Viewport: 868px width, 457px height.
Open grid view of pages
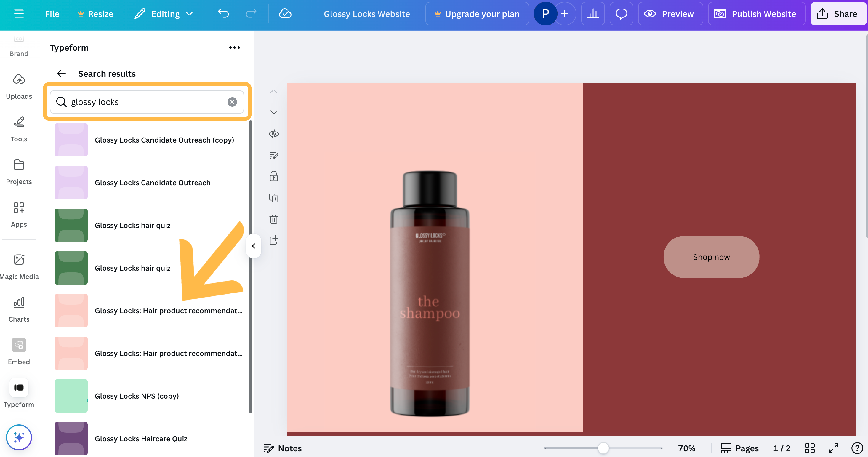810,448
